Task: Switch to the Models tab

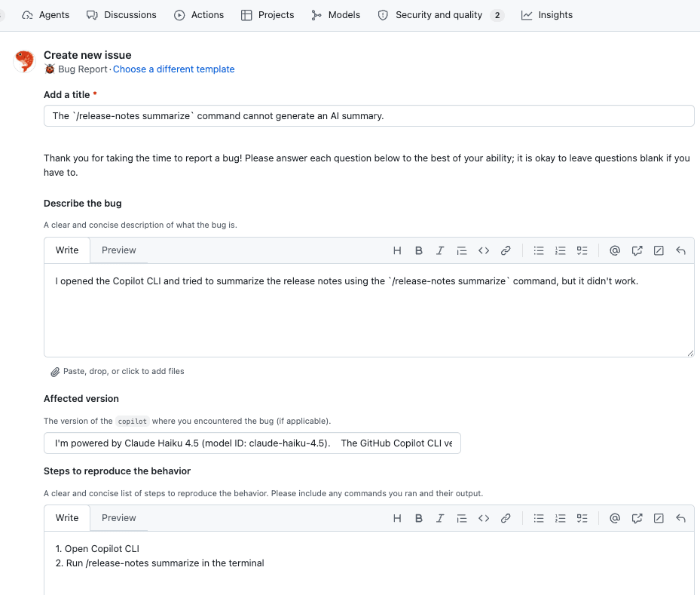Action: click(336, 15)
